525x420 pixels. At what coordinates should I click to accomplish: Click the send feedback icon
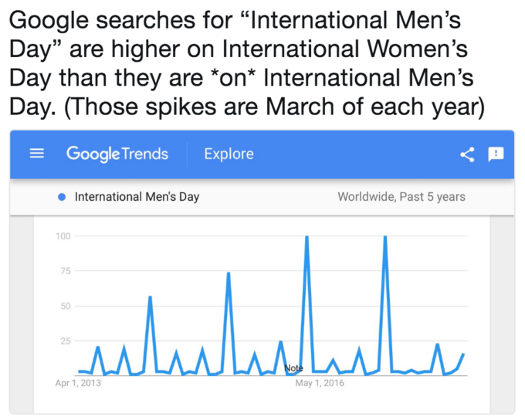[496, 154]
